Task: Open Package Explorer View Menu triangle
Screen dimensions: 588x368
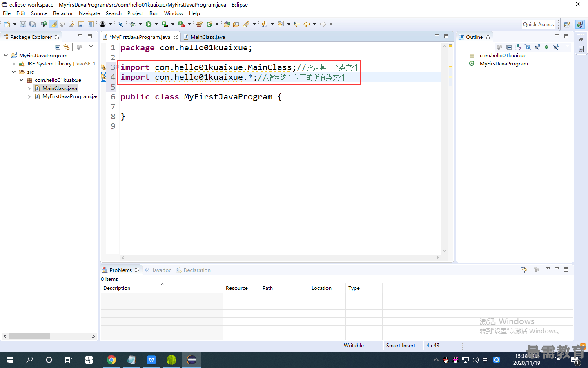Action: 91,46
